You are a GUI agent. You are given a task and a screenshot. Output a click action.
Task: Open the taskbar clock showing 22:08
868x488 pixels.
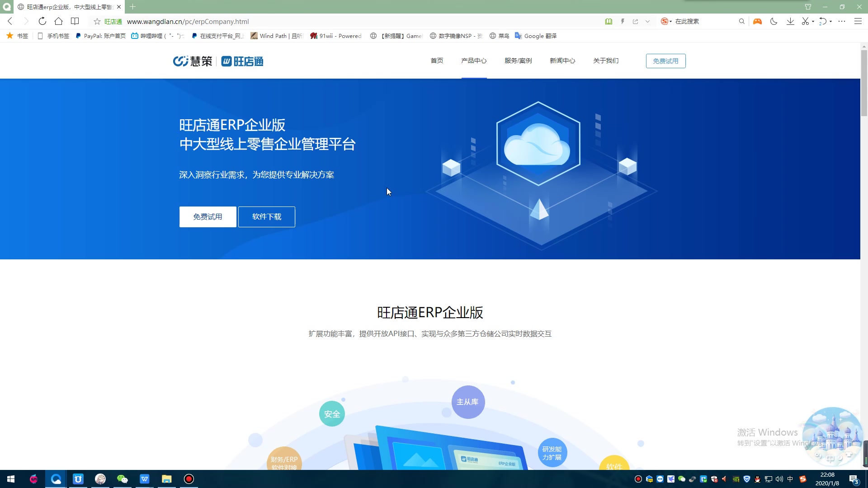[x=827, y=479]
